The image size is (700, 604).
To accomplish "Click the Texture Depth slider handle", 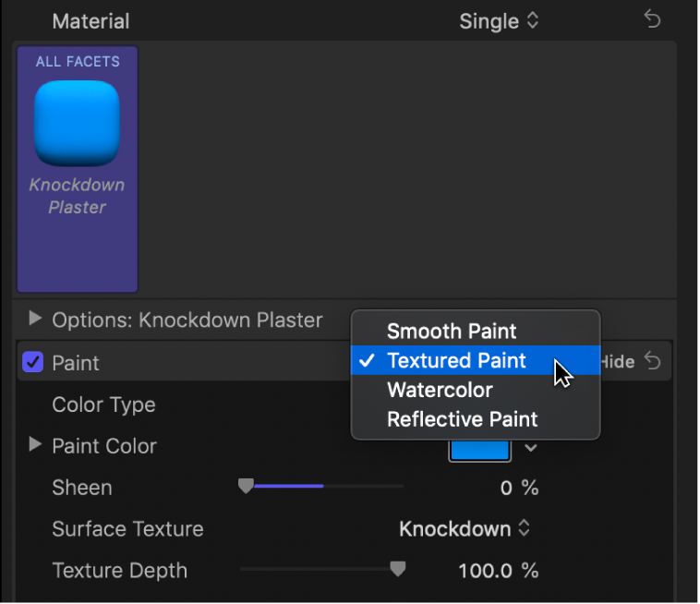I will [397, 570].
